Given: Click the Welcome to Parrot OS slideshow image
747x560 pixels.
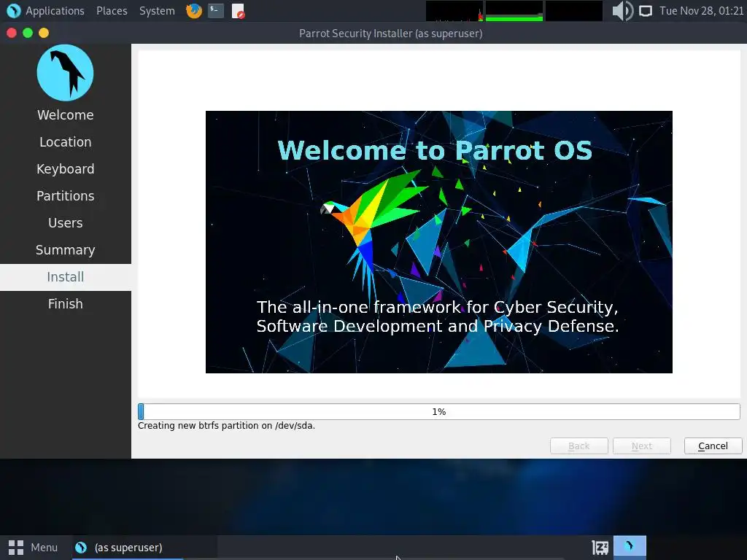Looking at the screenshot, I should point(438,242).
